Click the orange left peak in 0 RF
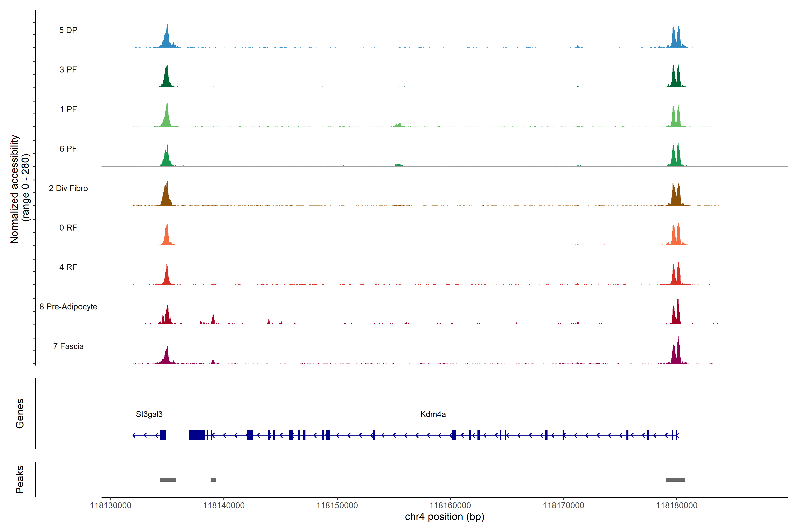798x532 pixels. [166, 237]
